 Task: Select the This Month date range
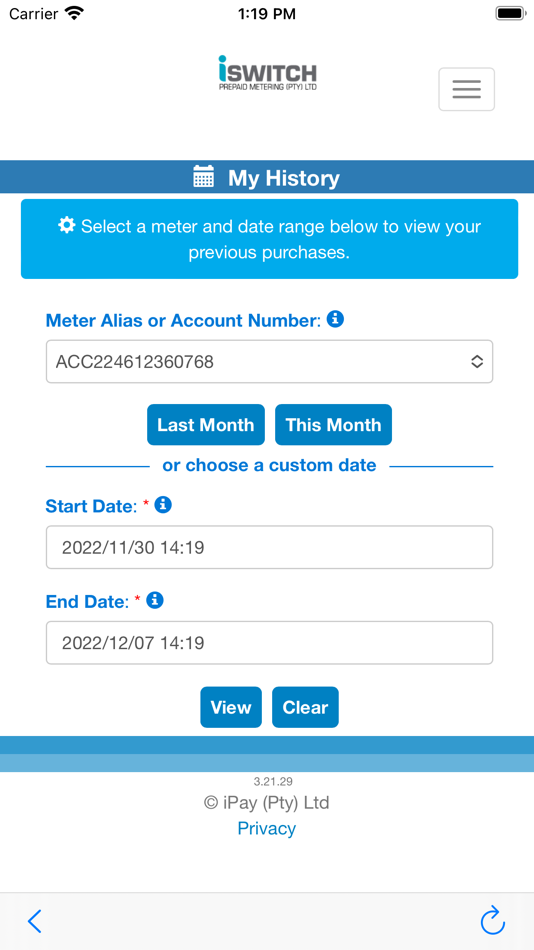pos(333,425)
